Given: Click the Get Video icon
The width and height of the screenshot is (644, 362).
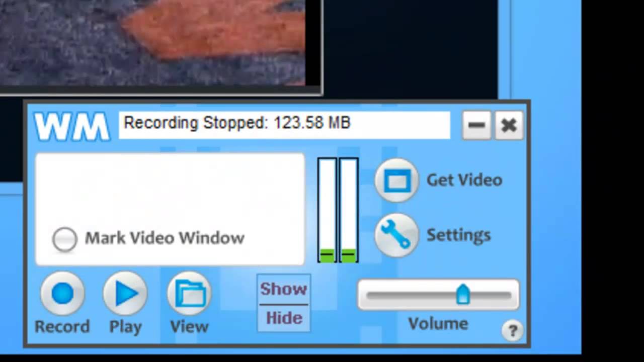Looking at the screenshot, I should click(396, 180).
